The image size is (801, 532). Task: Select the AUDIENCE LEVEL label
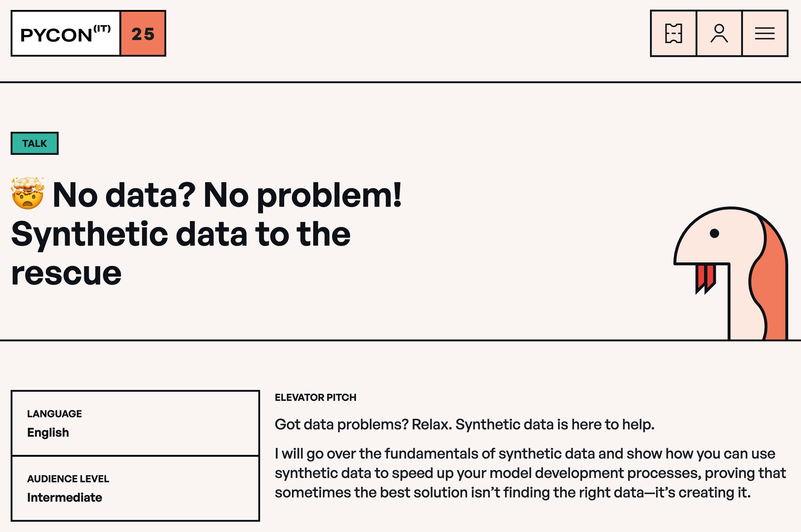(68, 479)
